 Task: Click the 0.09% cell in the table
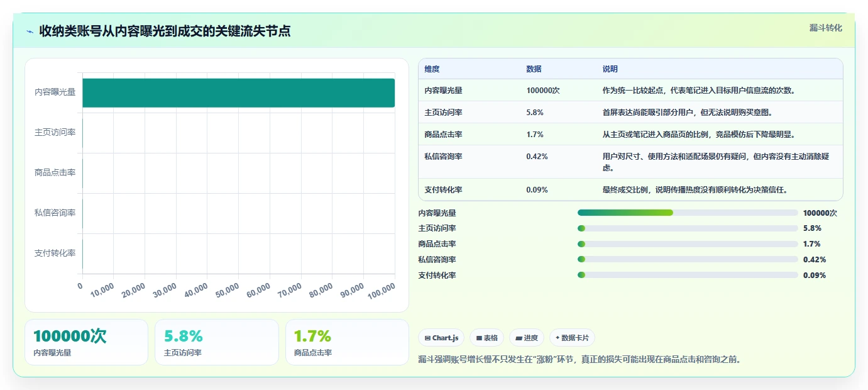click(537, 190)
